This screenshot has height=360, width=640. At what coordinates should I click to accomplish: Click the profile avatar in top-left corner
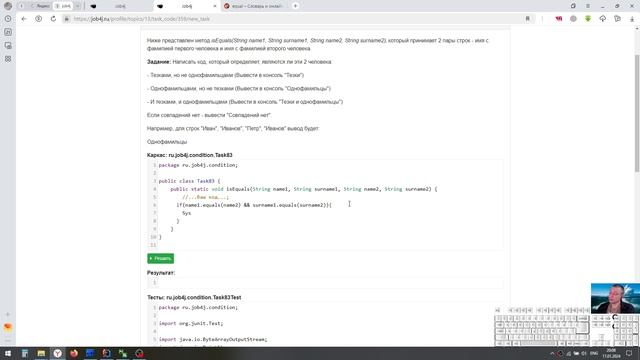pyautogui.click(x=8, y=6)
